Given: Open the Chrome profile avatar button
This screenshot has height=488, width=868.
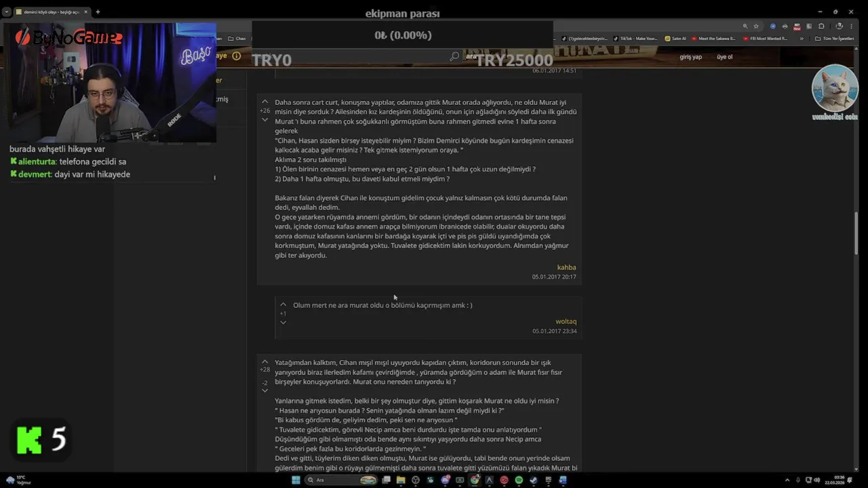Looking at the screenshot, I should [x=839, y=26].
